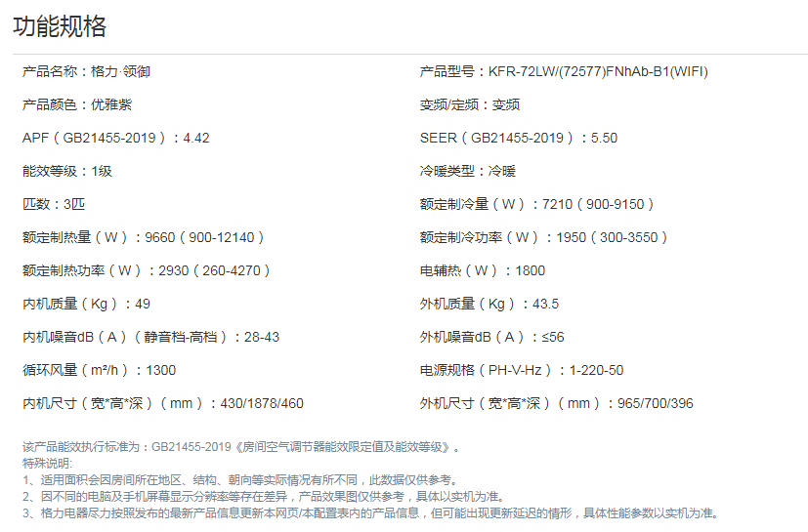The width and height of the screenshot is (808, 532).
Task: Click the 功能规格 section heading
Action: pos(60,26)
